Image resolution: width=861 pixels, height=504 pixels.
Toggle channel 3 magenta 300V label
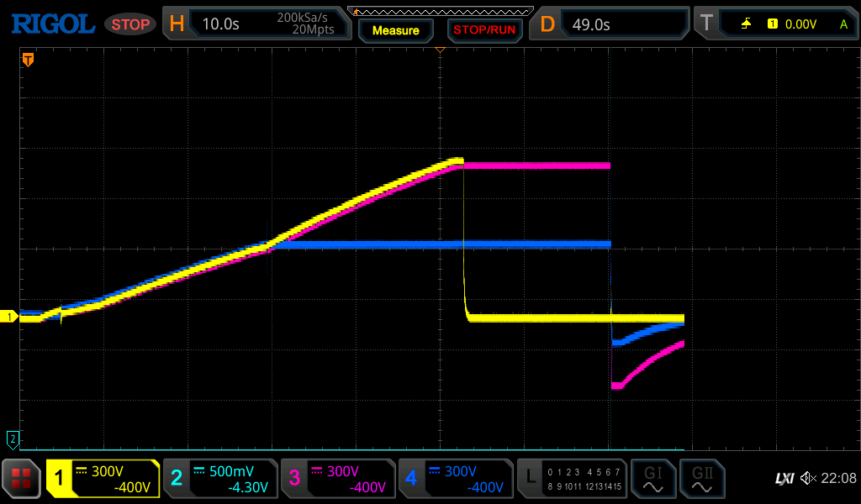pyautogui.click(x=337, y=479)
